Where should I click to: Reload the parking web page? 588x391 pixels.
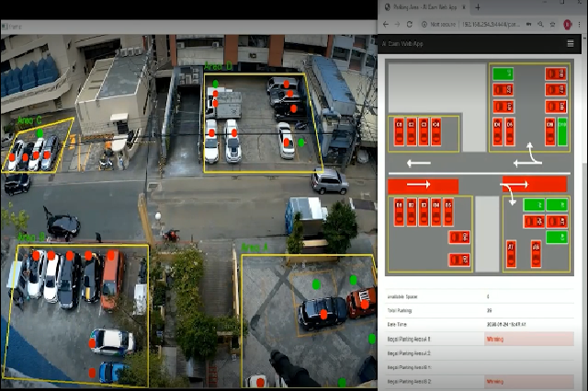tap(410, 25)
